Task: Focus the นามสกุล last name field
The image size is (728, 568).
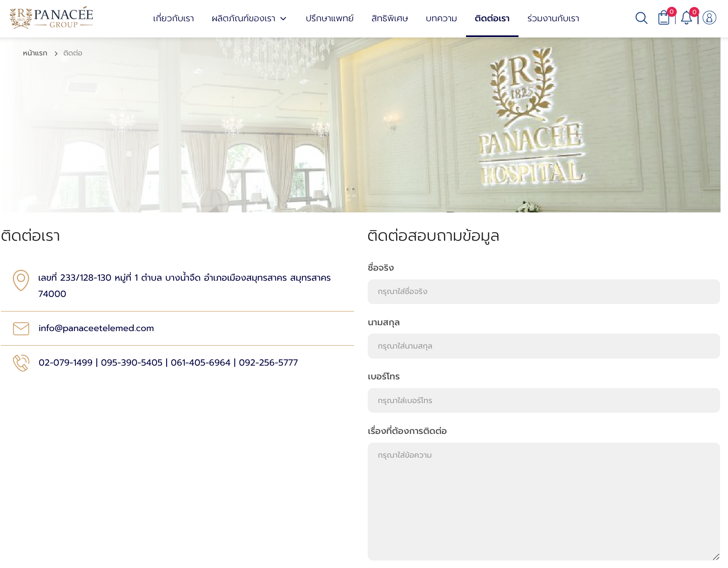Action: pyautogui.click(x=544, y=346)
